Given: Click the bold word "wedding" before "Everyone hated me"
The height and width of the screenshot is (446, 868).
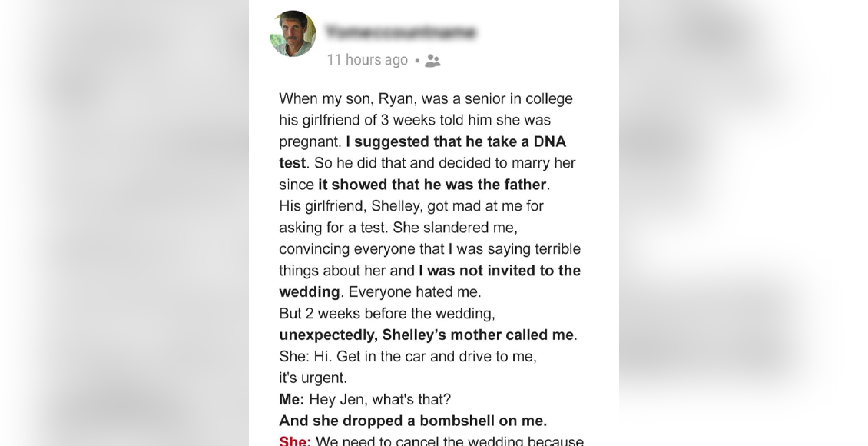Looking at the screenshot, I should click(x=310, y=292).
